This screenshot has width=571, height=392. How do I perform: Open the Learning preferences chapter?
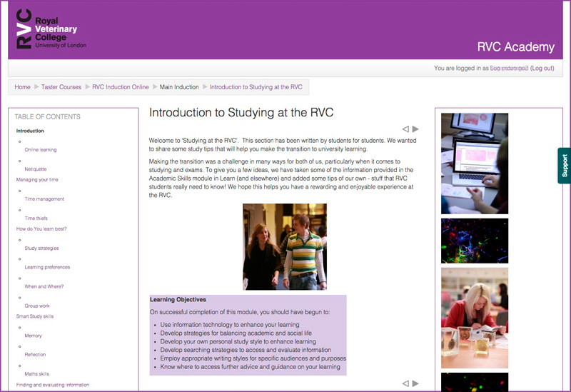coord(47,267)
